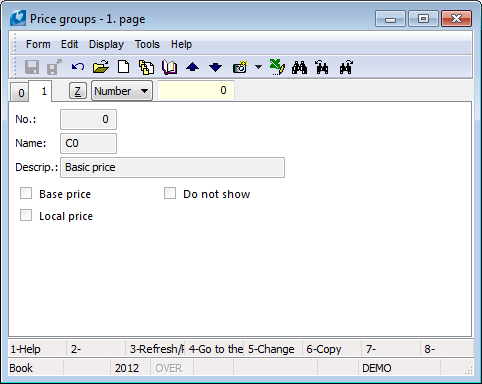This screenshot has height=384, width=482.
Task: Click the 7- function key button
Action: coord(391,349)
